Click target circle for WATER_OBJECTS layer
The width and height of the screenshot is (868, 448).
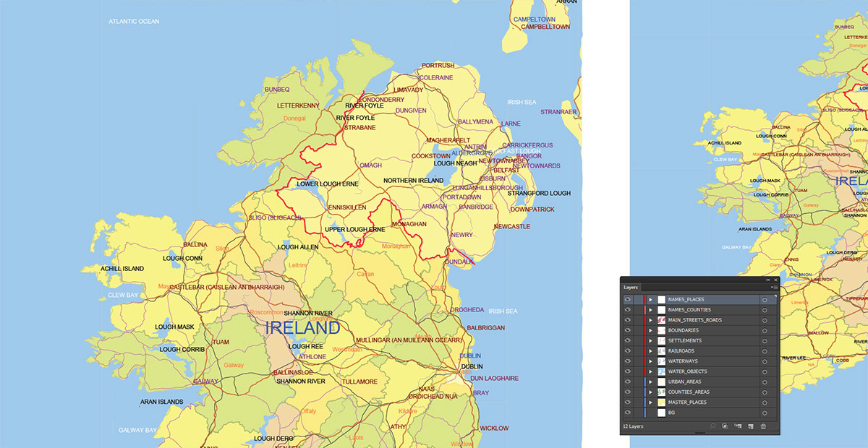tap(765, 371)
